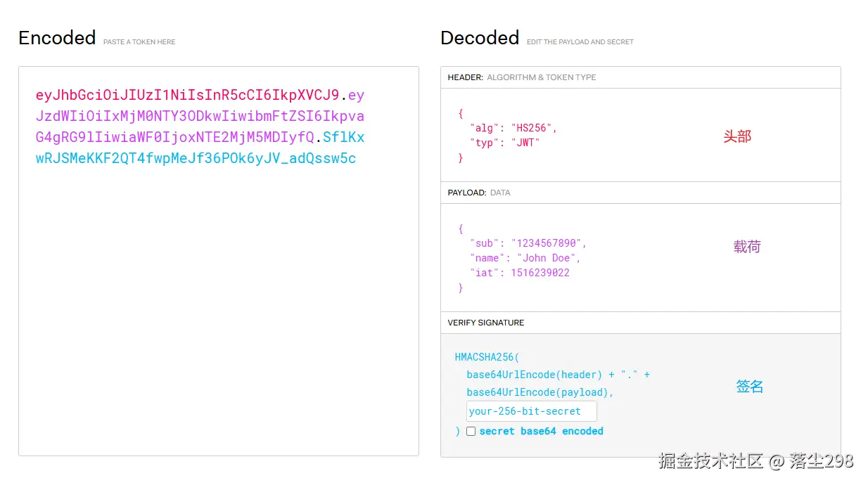Click the VERIFY SIGNATURE section title

(x=485, y=323)
